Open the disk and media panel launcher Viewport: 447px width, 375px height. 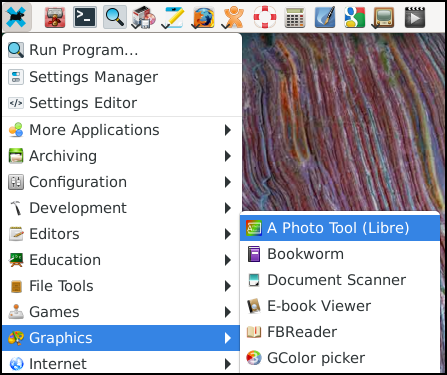[x=144, y=18]
